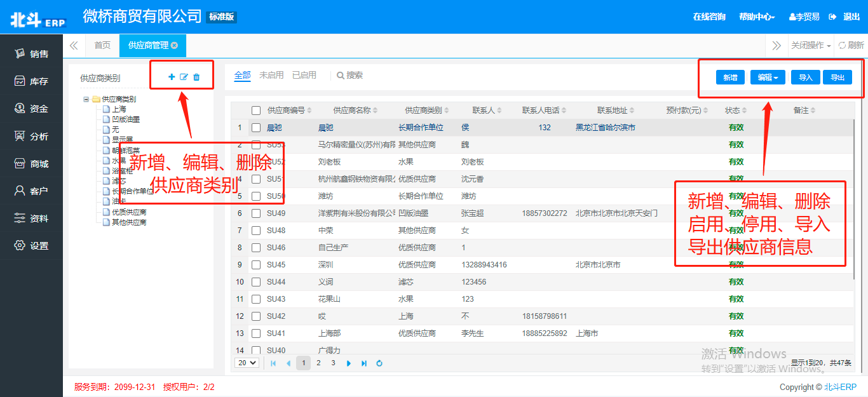Open the 帮助中心 dropdown menu
The width and height of the screenshot is (868, 397).
(757, 17)
